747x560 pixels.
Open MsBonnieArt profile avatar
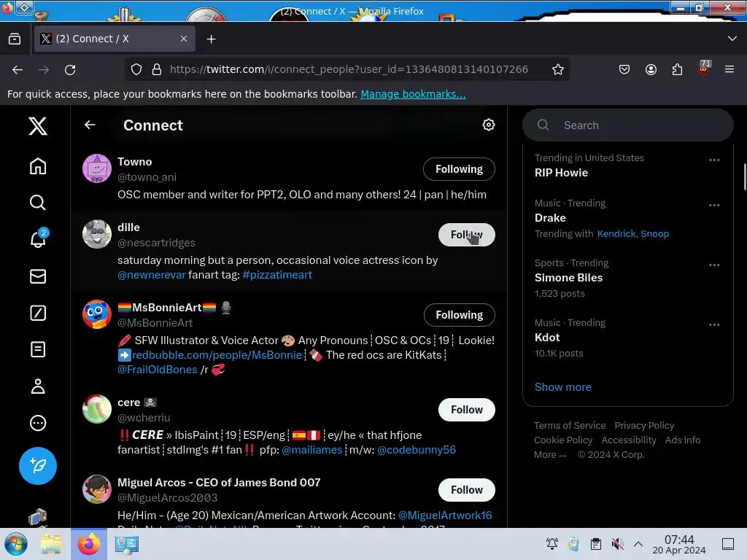97,314
